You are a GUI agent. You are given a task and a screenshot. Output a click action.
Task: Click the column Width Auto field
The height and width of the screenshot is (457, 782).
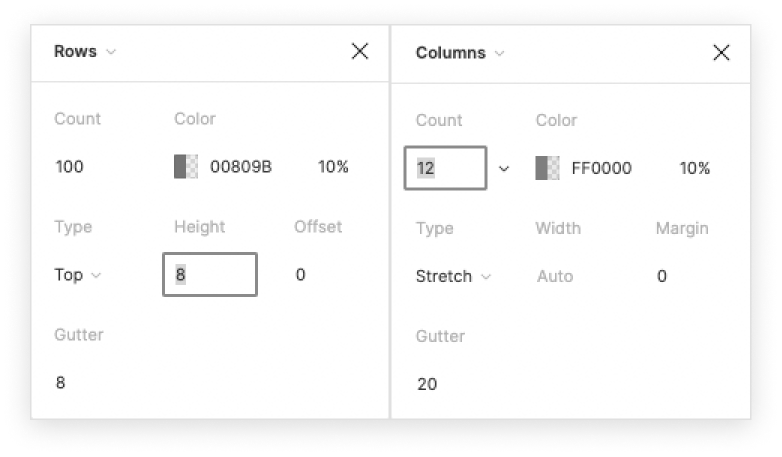pyautogui.click(x=555, y=276)
